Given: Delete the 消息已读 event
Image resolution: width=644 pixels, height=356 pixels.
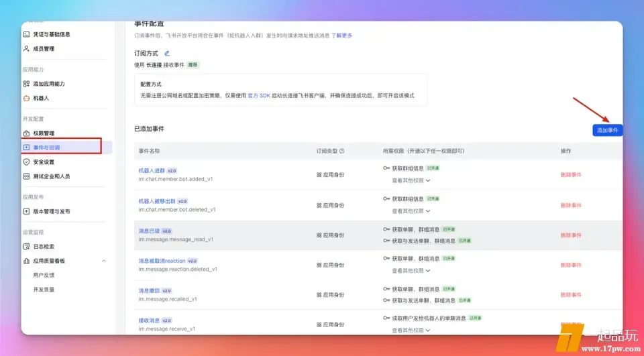Looking at the screenshot, I should coord(571,235).
